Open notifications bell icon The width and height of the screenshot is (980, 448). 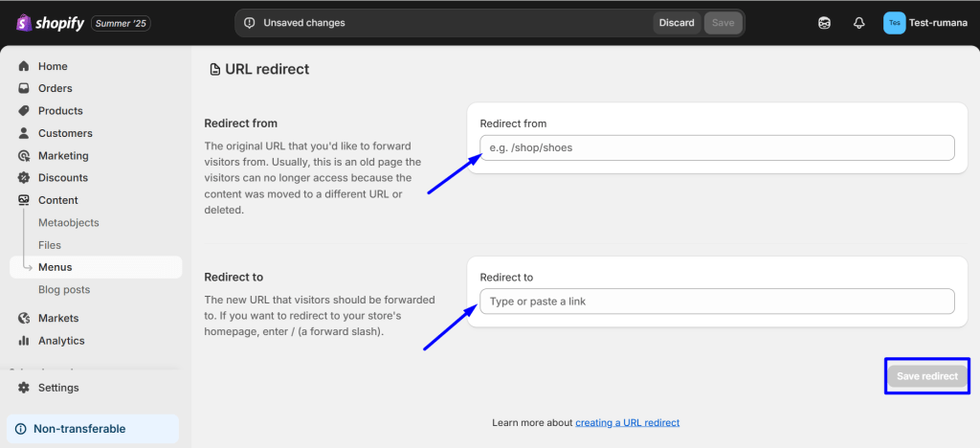click(x=858, y=23)
